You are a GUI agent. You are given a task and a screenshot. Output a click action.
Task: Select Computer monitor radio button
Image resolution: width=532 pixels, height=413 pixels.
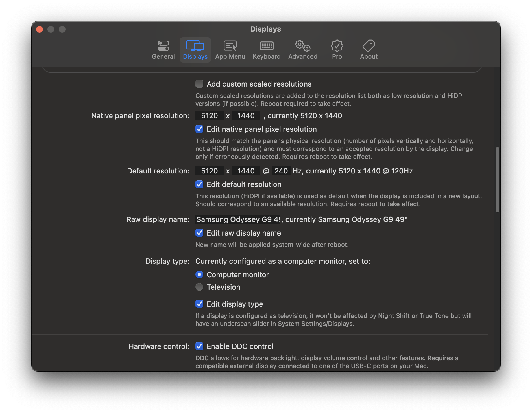pyautogui.click(x=199, y=274)
